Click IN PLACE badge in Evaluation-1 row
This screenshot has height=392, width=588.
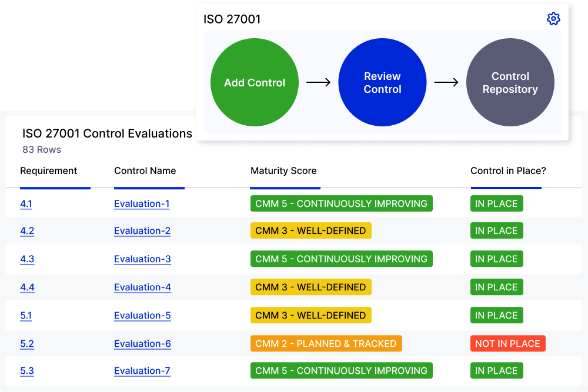coord(496,203)
